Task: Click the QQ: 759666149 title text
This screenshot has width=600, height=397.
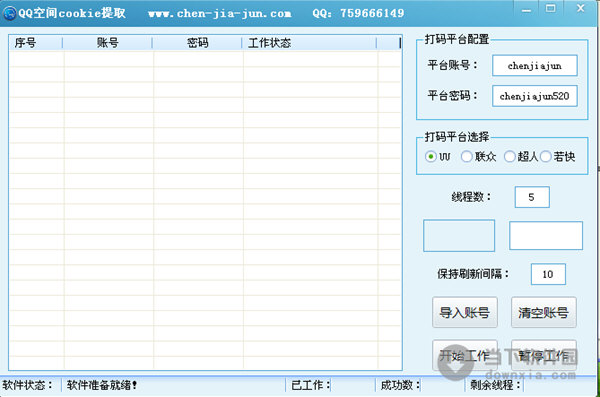Action: 358,13
